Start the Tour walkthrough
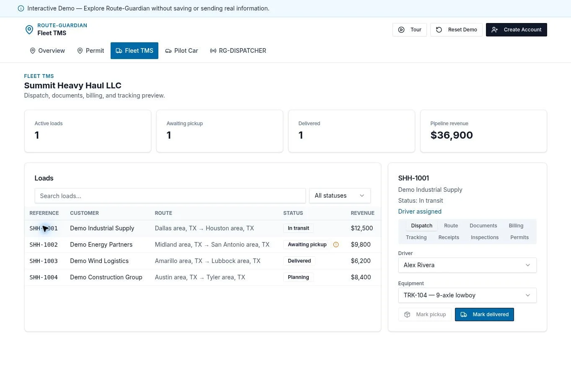 (410, 30)
